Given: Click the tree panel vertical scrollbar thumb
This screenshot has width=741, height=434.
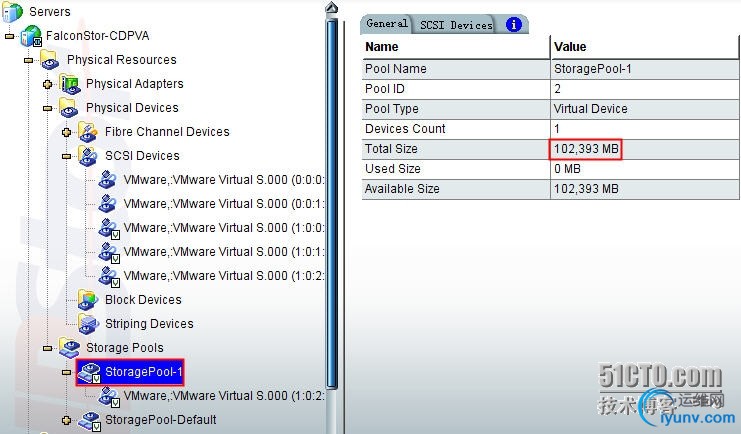Looking at the screenshot, I should tap(332, 203).
